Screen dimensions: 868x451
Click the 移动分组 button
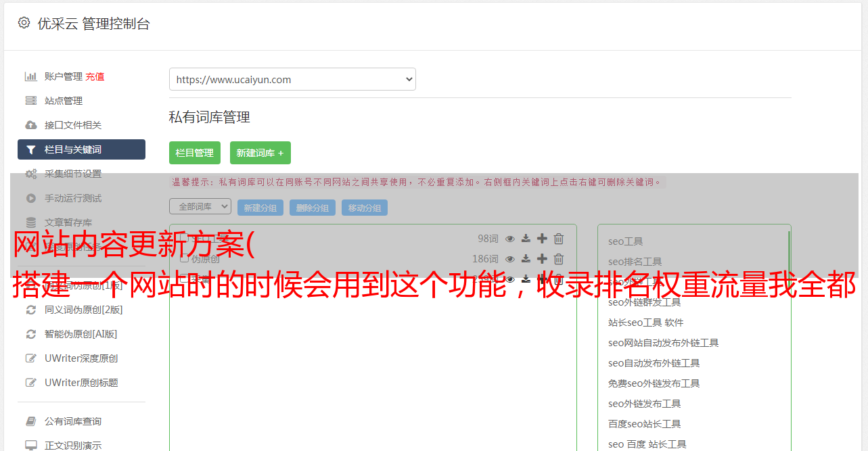pyautogui.click(x=365, y=208)
